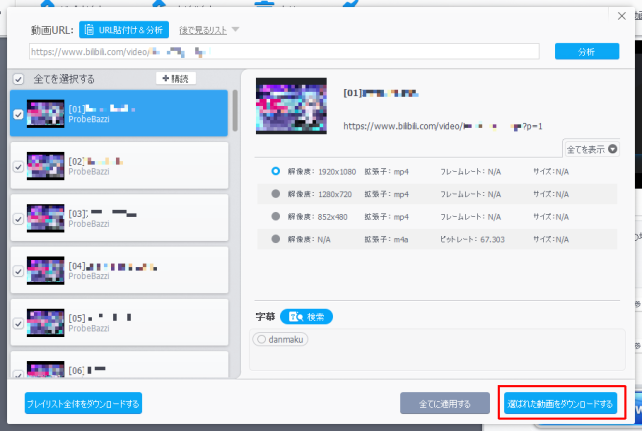Uncheck the [05] video checkbox

point(18,324)
